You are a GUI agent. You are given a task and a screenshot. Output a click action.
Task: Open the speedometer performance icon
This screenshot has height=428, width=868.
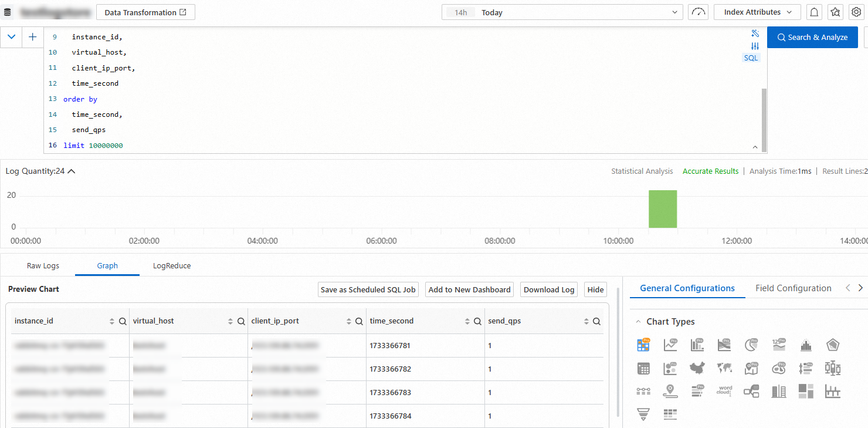(698, 12)
